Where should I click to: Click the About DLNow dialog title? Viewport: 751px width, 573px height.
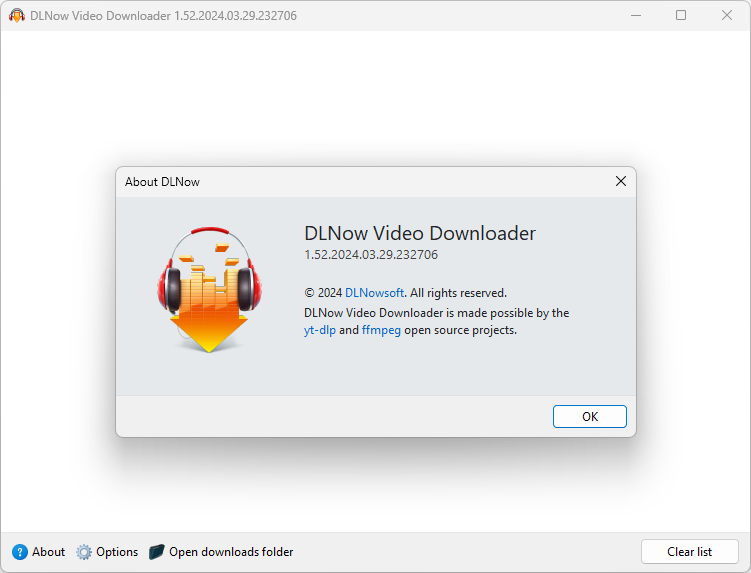point(162,182)
